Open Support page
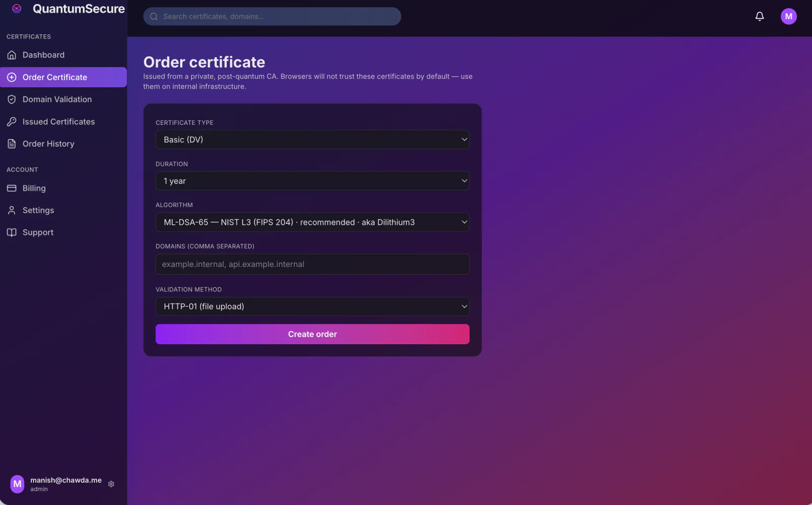This screenshot has height=505, width=812. pyautogui.click(x=63, y=232)
